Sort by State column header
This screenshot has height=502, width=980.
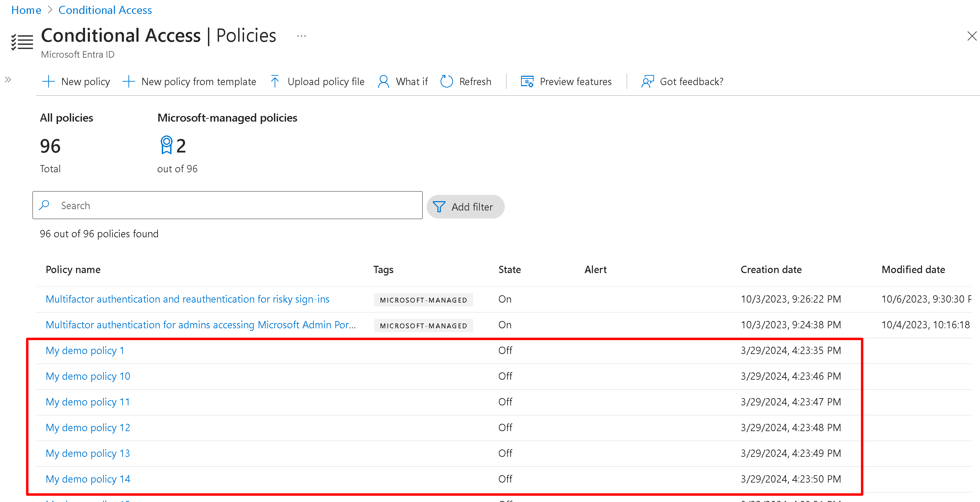tap(509, 270)
